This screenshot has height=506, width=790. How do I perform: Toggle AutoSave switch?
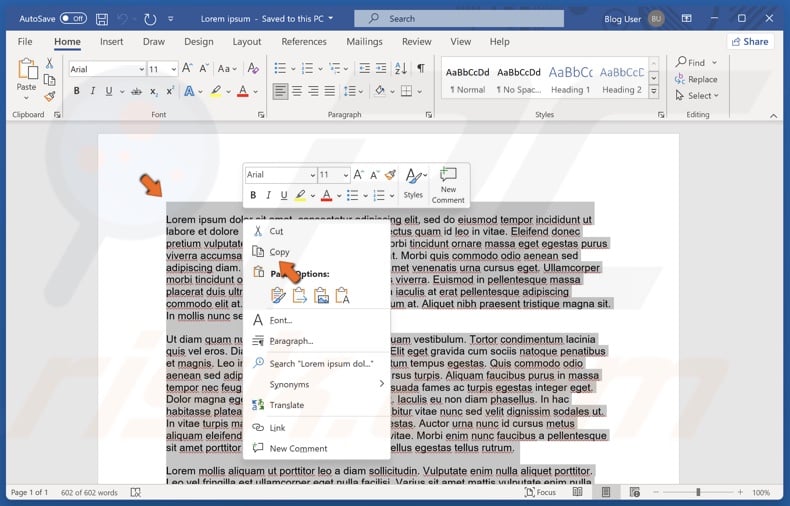73,19
